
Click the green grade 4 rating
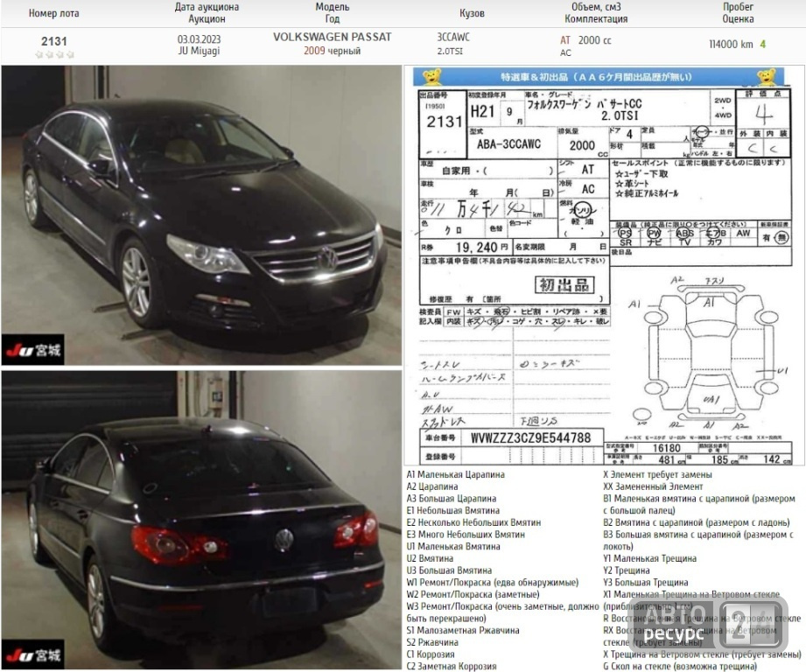763,44
